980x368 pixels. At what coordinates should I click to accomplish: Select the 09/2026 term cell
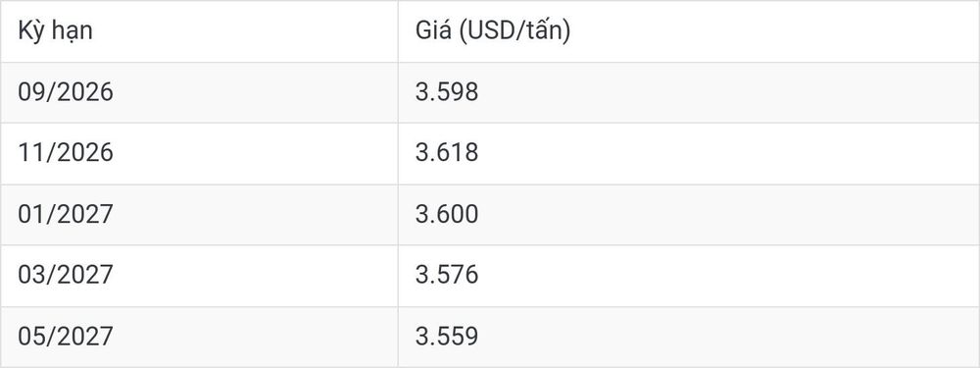199,92
